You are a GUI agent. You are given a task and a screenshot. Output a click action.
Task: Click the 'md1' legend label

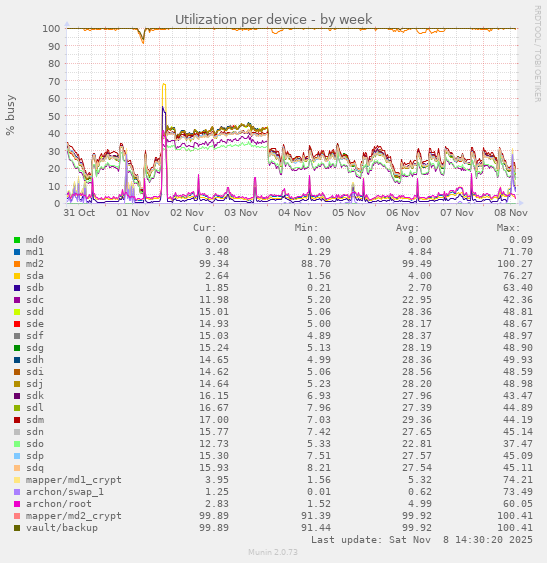35,252
